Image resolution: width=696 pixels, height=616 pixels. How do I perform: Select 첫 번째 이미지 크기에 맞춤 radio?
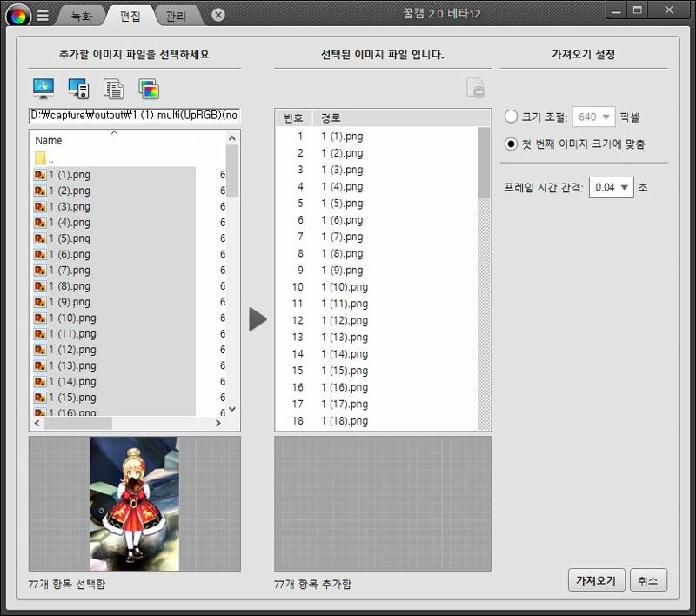click(511, 144)
